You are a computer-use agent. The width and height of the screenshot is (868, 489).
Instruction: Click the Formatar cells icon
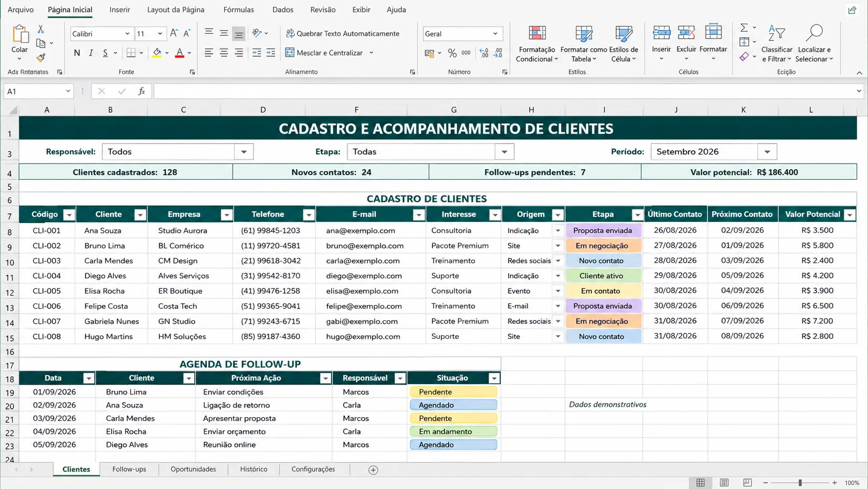pyautogui.click(x=713, y=32)
